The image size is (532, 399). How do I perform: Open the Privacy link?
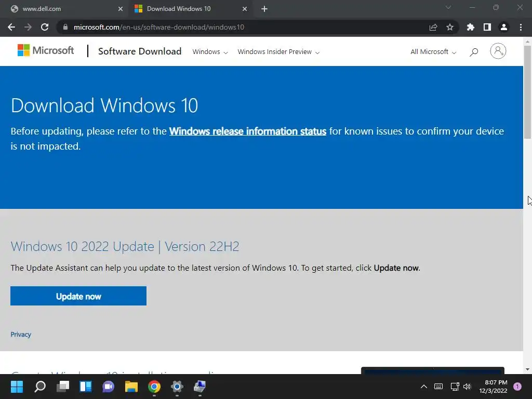click(x=21, y=335)
